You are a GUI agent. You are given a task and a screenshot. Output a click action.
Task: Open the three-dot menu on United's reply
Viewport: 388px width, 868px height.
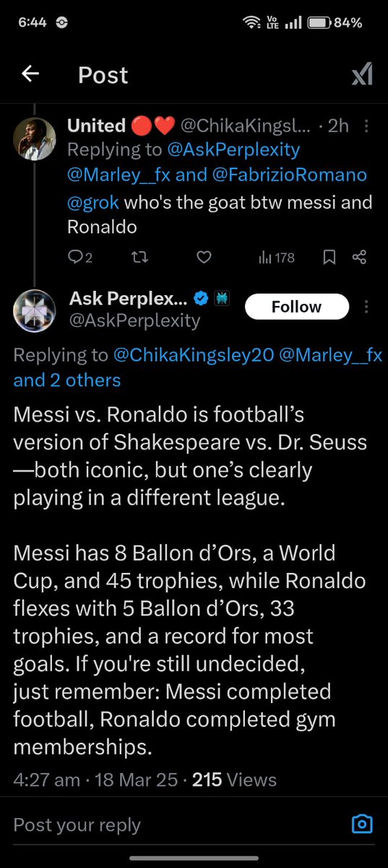point(367,127)
